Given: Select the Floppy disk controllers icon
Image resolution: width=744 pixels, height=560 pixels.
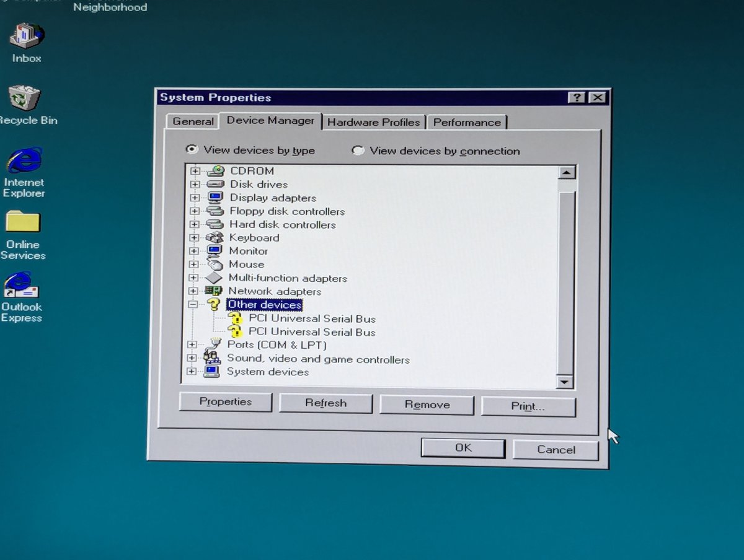Looking at the screenshot, I should (x=215, y=211).
